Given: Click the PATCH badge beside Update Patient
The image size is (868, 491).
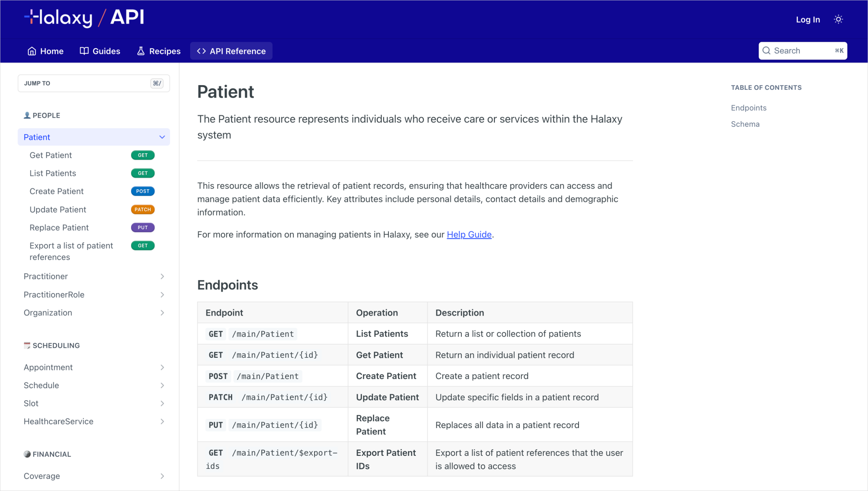Looking at the screenshot, I should pos(143,210).
